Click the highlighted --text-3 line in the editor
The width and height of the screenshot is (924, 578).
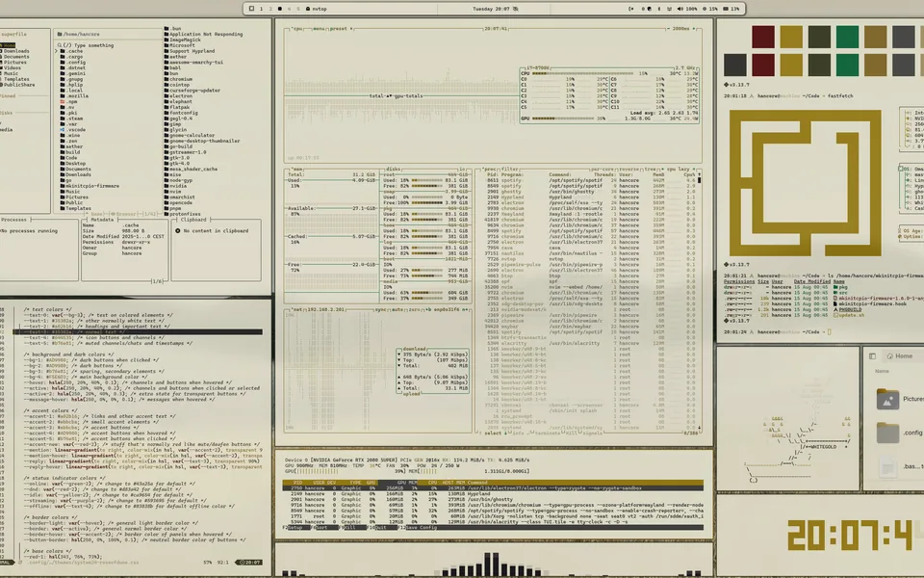click(x=138, y=332)
